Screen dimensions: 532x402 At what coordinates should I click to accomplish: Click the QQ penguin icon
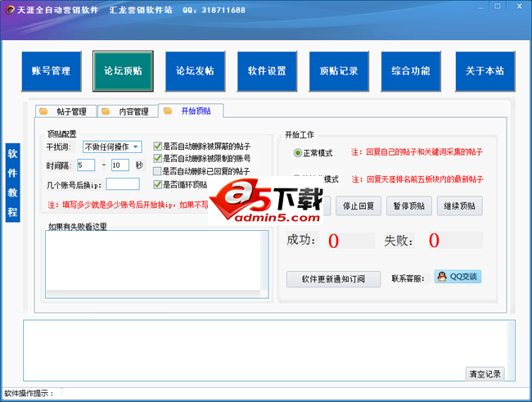442,277
